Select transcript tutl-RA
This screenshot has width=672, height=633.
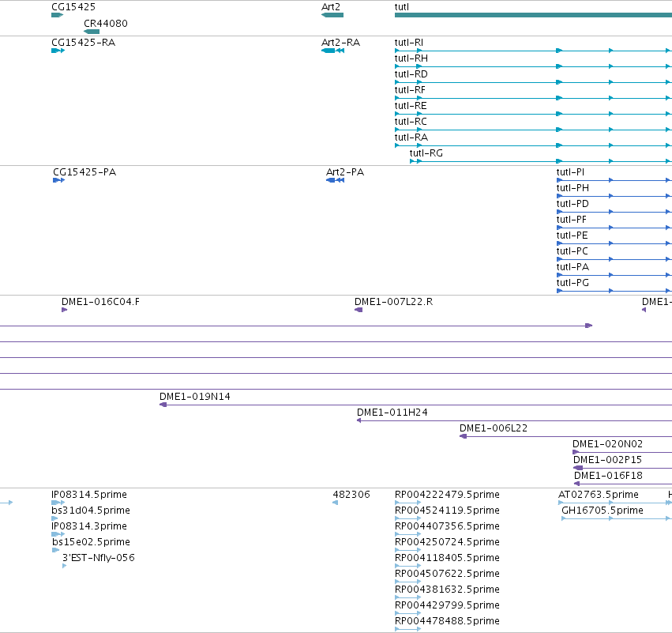click(x=411, y=138)
